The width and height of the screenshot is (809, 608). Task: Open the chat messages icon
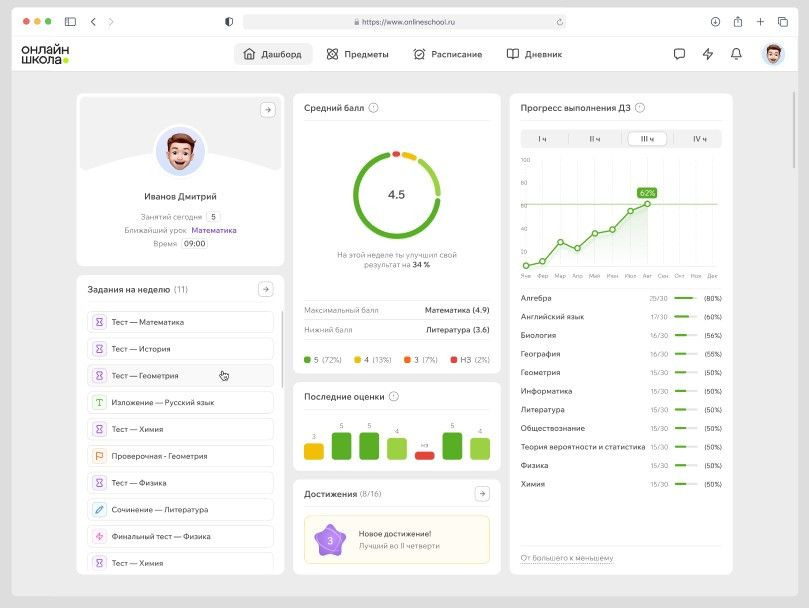tap(679, 54)
